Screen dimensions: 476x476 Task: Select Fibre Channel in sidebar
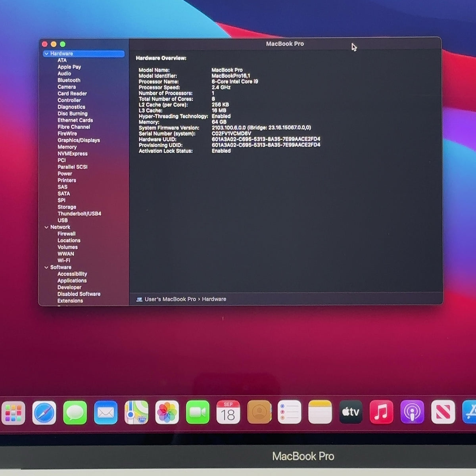pos(74,127)
